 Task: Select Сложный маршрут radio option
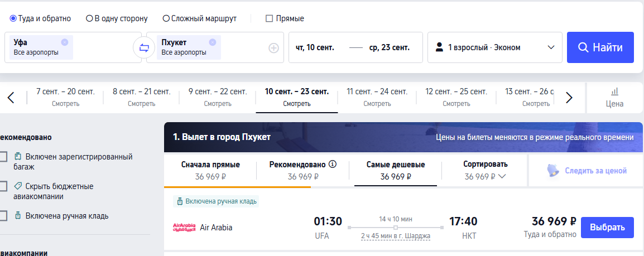tap(166, 18)
